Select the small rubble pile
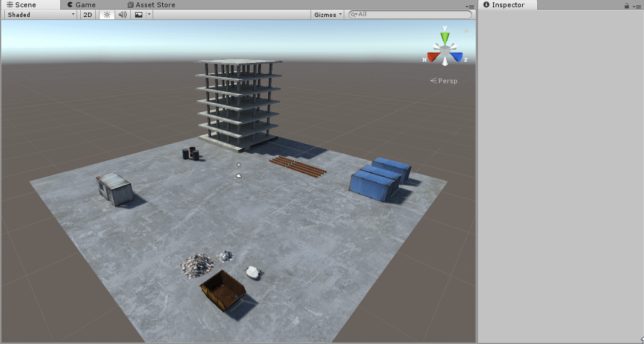Viewport: 644px width, 344px height. point(225,256)
